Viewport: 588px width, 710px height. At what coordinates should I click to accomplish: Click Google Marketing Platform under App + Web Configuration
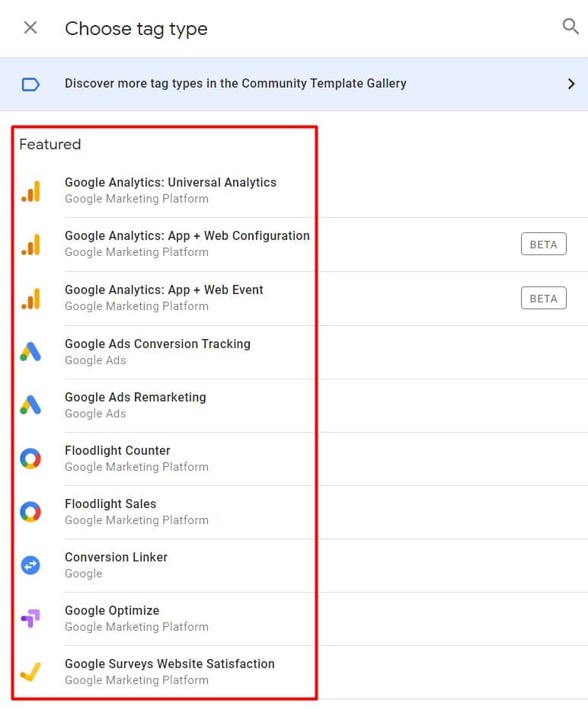[136, 252]
